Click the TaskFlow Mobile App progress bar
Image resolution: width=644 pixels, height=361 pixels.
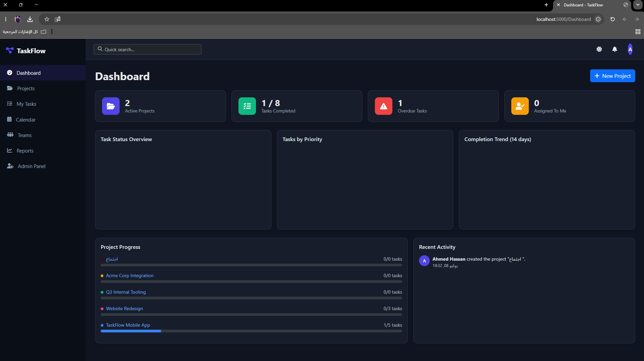(x=251, y=331)
